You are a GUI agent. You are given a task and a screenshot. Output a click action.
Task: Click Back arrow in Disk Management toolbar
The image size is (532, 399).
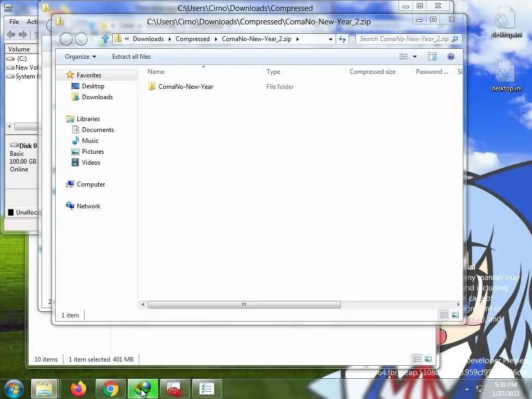point(11,34)
